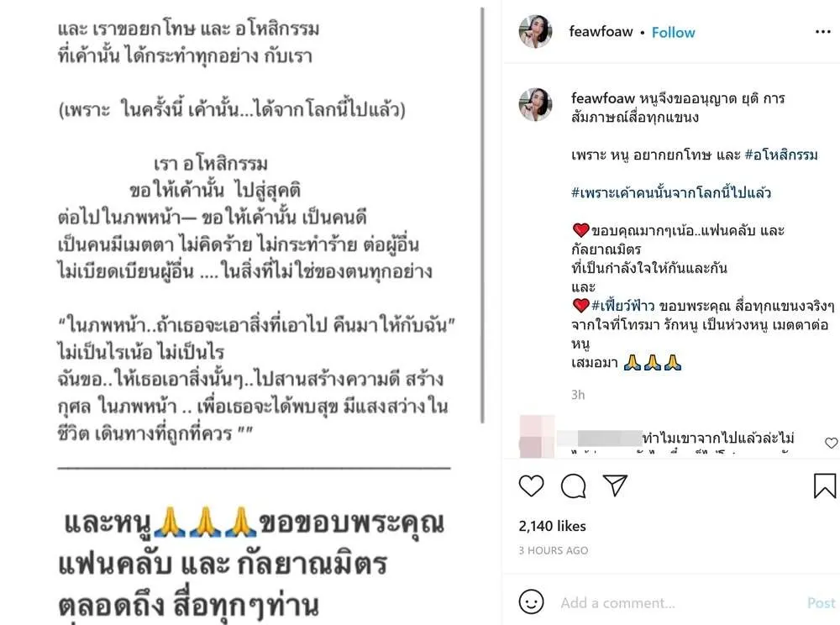Open the #เฟี้ยวฟ้าว hashtag

pos(622,306)
